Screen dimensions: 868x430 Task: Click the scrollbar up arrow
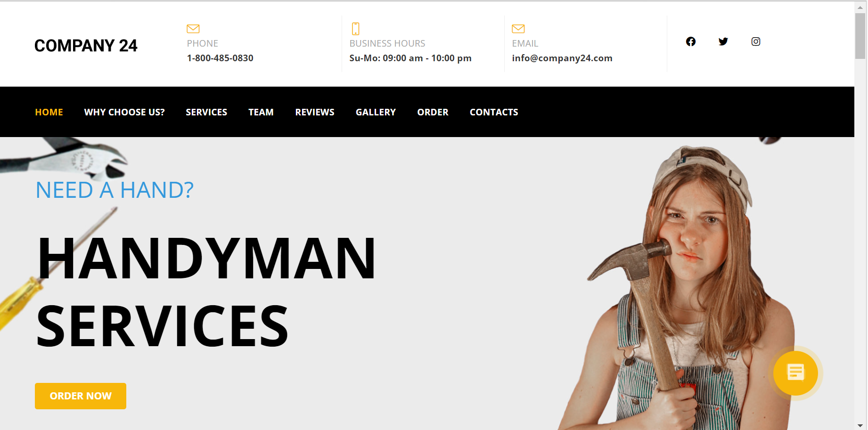tap(860, 8)
